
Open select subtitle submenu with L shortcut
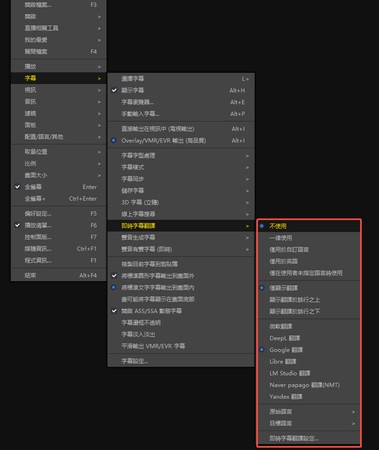click(x=181, y=79)
